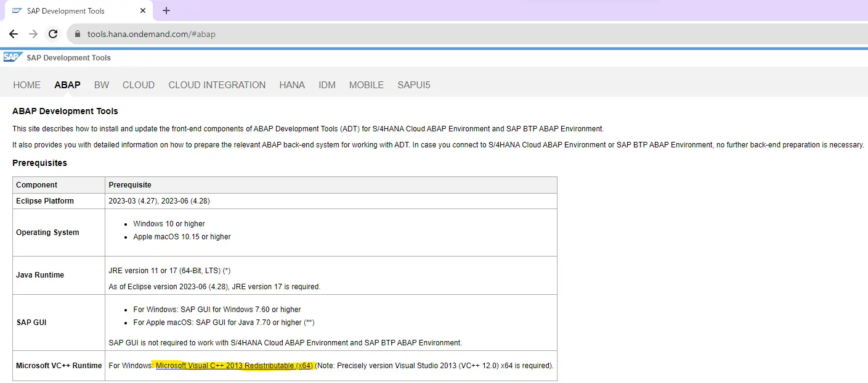Focus the address bar URL field
This screenshot has height=383, width=868.
[468, 34]
